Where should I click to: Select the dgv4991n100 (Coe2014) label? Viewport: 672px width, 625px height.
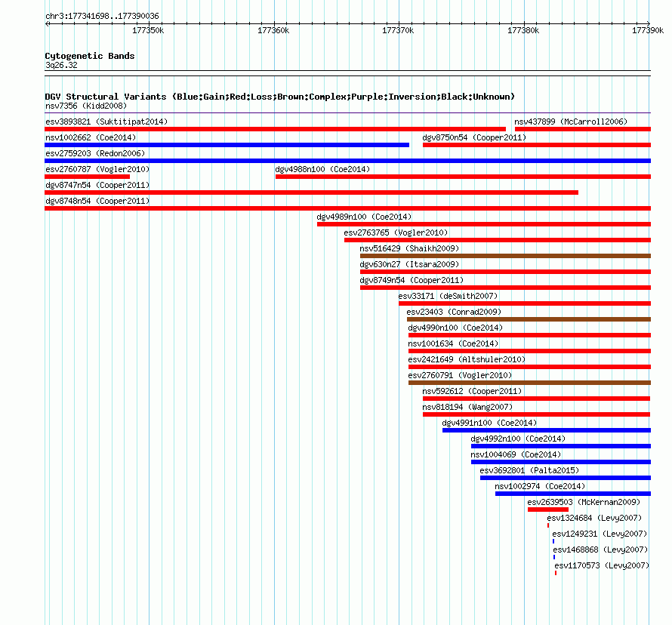[x=489, y=423]
